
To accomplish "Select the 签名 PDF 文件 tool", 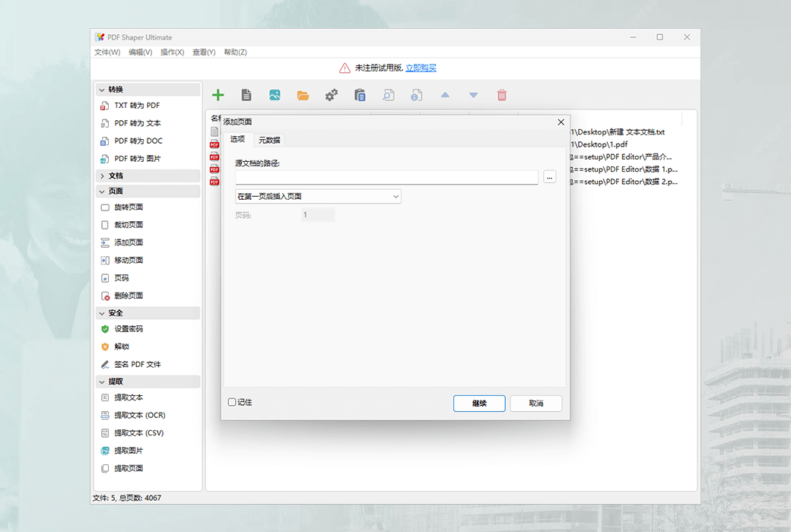I will [135, 364].
